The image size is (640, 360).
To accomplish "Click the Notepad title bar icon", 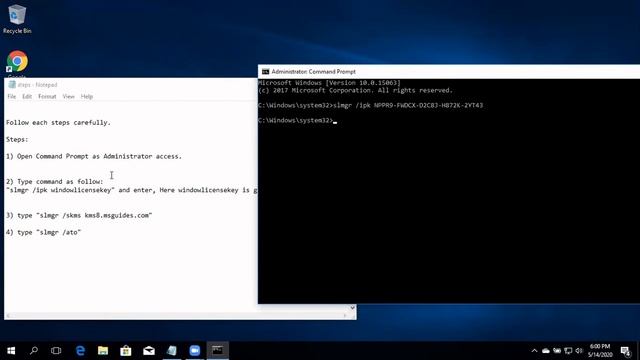I will pyautogui.click(x=12, y=84).
